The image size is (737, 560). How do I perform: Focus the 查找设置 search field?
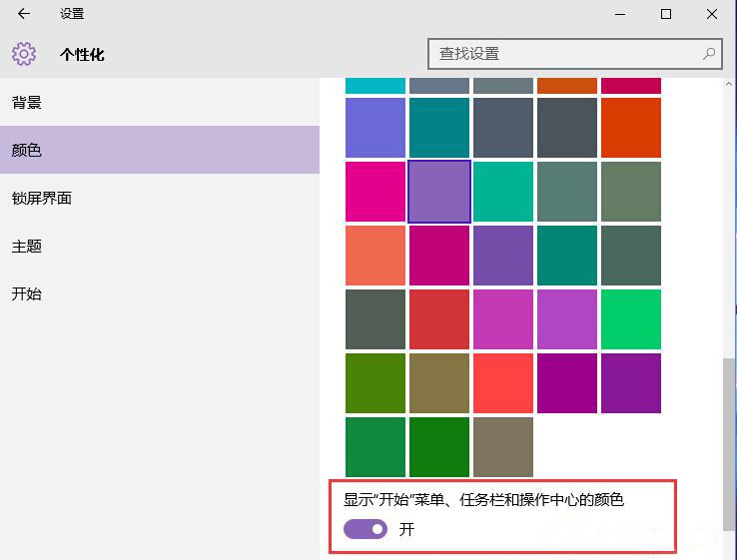tap(564, 54)
